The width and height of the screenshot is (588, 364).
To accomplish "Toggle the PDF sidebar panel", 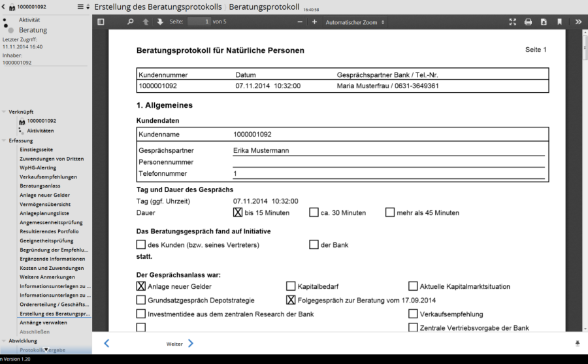I will 101,22.
